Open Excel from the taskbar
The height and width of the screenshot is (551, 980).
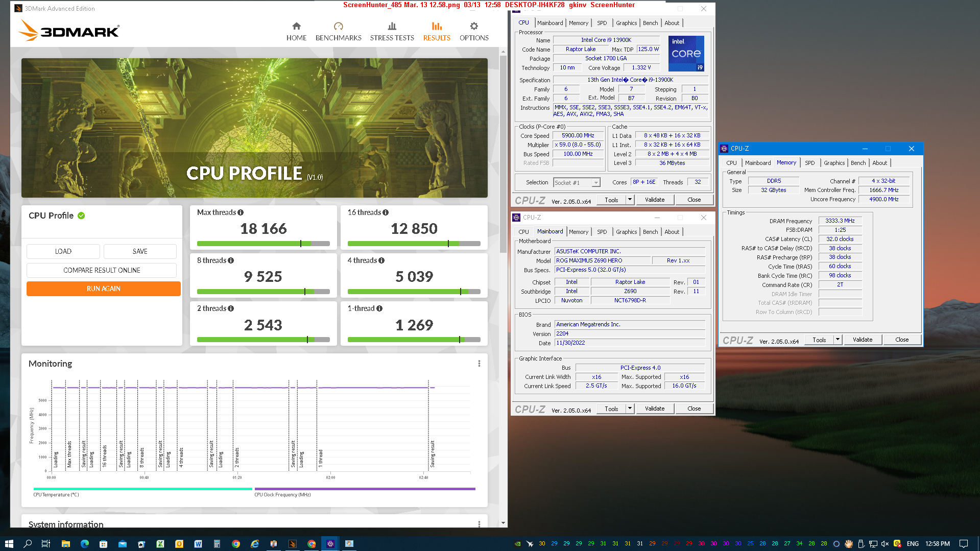tap(160, 544)
